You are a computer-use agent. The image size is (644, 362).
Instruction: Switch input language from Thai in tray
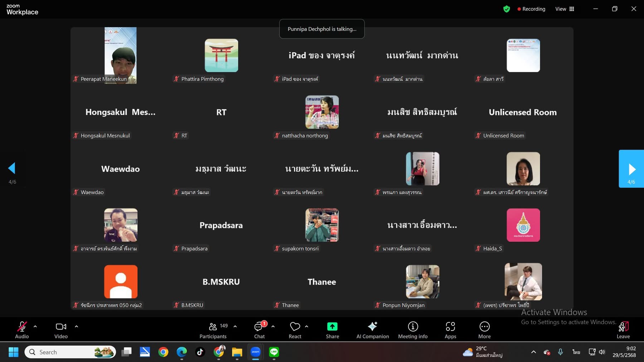(576, 352)
